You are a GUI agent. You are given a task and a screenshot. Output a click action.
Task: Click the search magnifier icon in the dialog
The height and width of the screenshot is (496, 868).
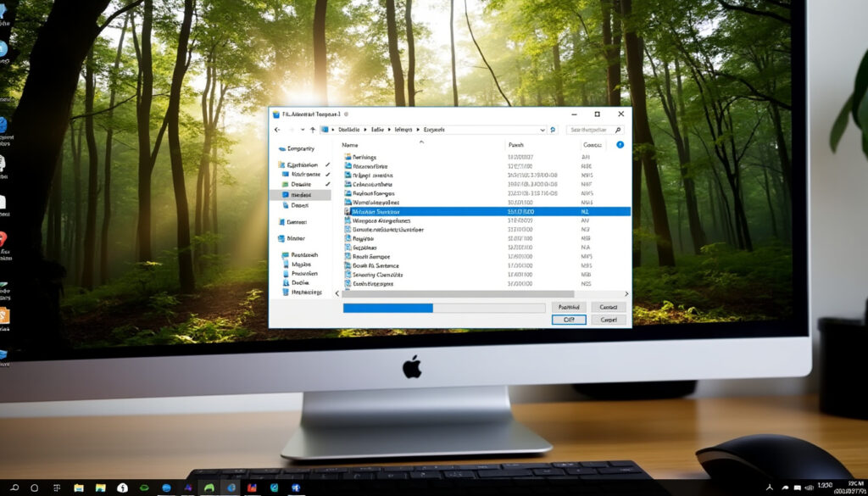coord(618,130)
